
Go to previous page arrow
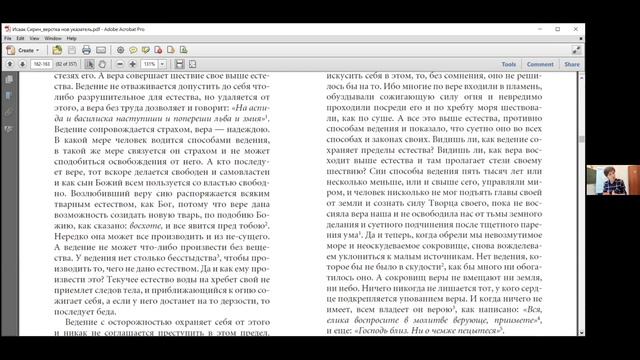point(10,64)
